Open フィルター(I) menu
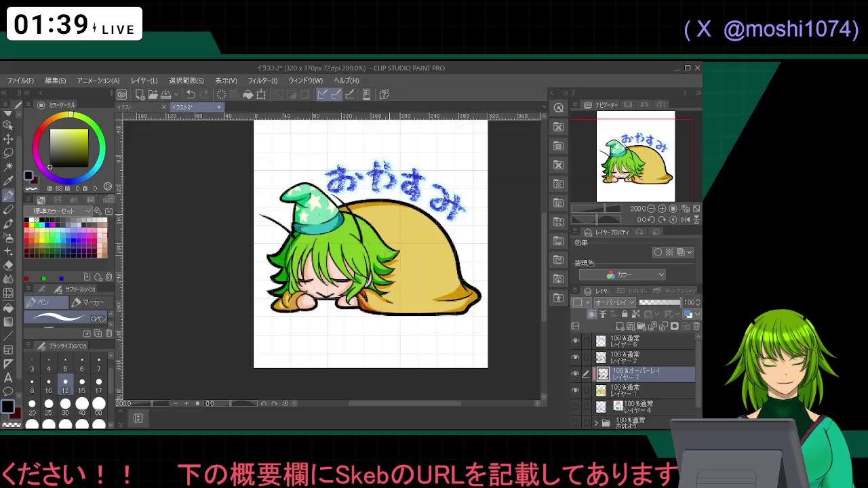The width and height of the screenshot is (868, 488). [262, 80]
